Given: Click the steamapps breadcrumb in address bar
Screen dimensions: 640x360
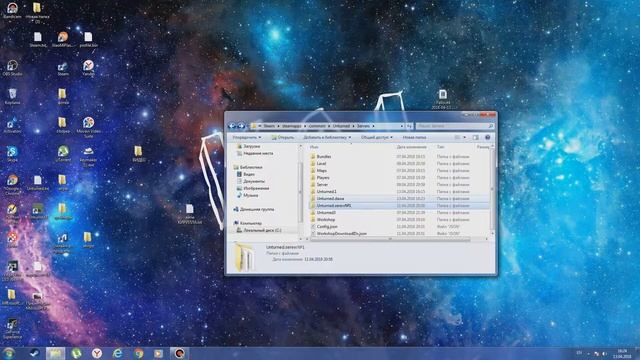Looking at the screenshot, I should [291, 126].
